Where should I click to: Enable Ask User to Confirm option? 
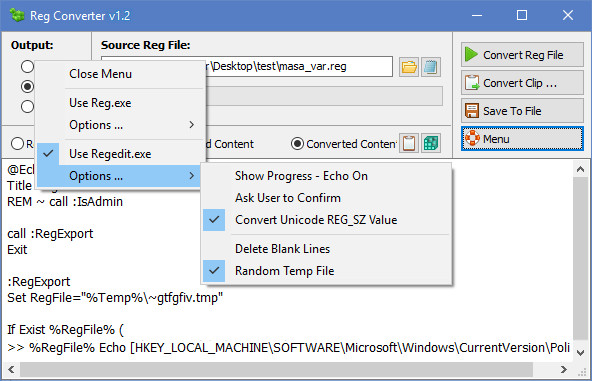tap(327, 198)
